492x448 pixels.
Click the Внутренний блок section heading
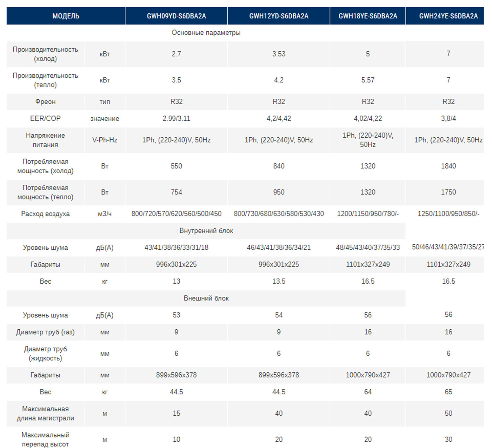206,231
